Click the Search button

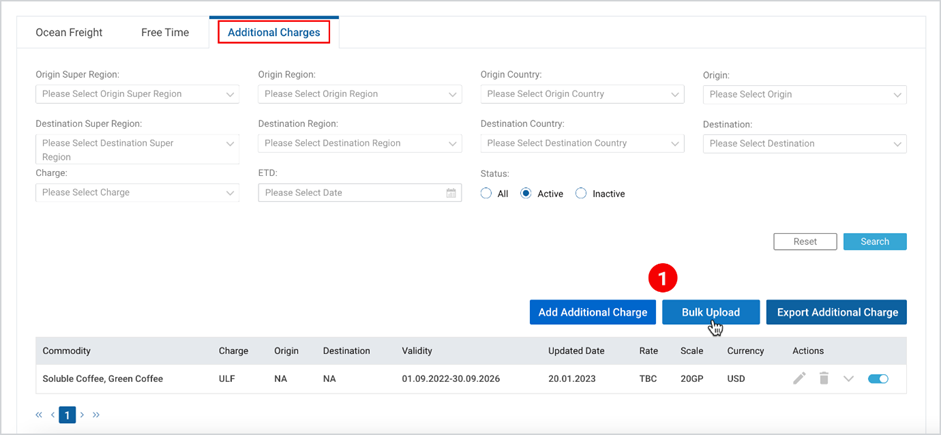[875, 241]
